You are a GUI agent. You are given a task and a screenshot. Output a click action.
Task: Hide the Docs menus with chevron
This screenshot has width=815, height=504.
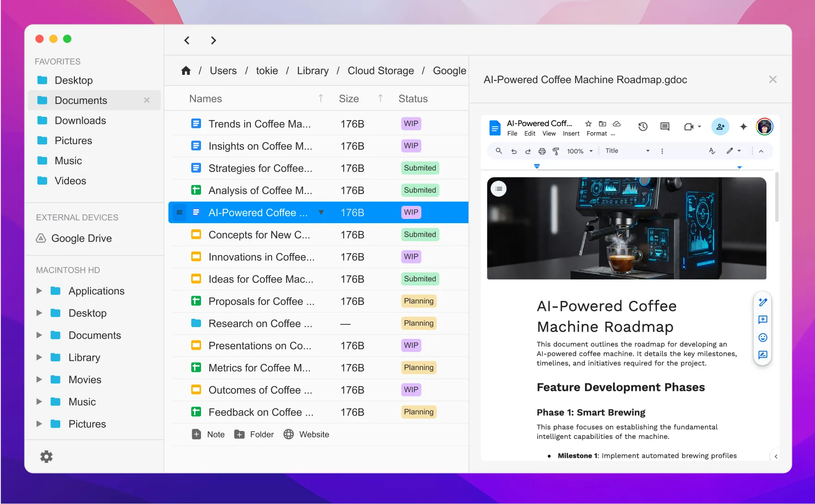pos(761,151)
